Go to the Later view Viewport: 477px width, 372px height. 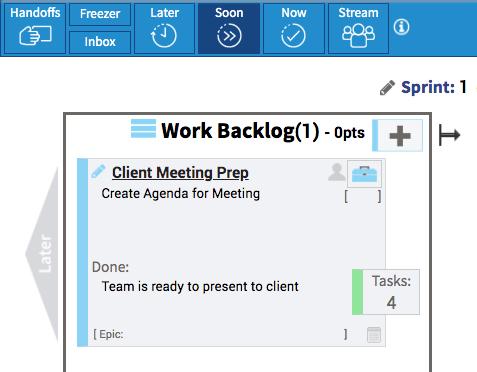(164, 28)
